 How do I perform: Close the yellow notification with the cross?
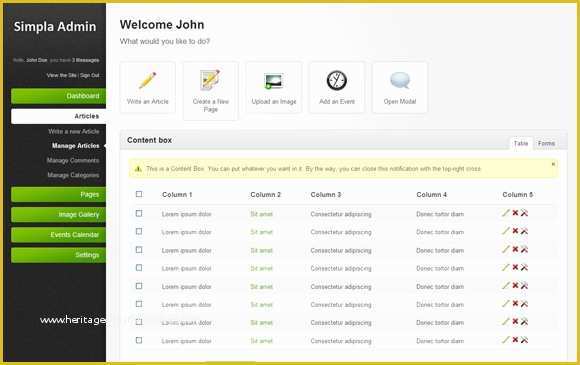(x=553, y=164)
